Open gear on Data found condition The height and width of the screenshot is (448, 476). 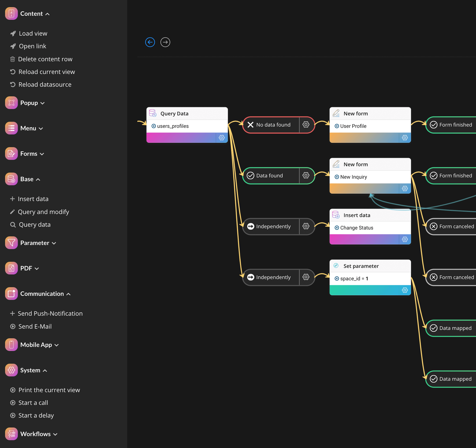coord(306,176)
